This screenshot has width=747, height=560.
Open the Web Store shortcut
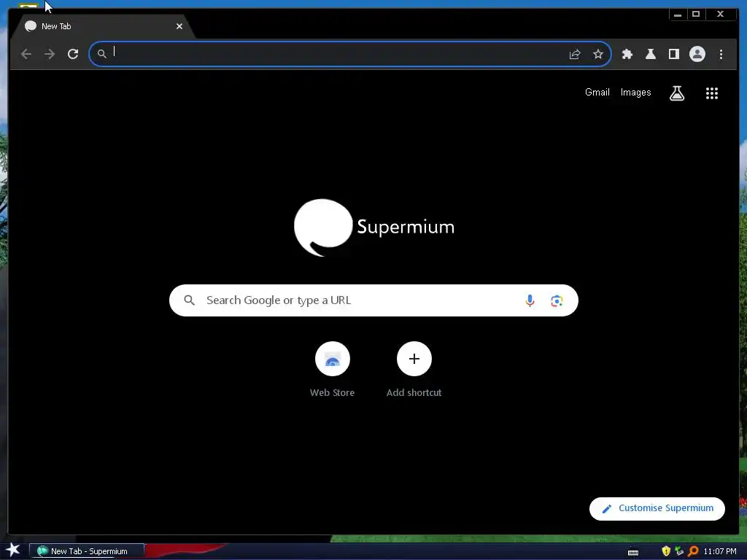[332, 370]
